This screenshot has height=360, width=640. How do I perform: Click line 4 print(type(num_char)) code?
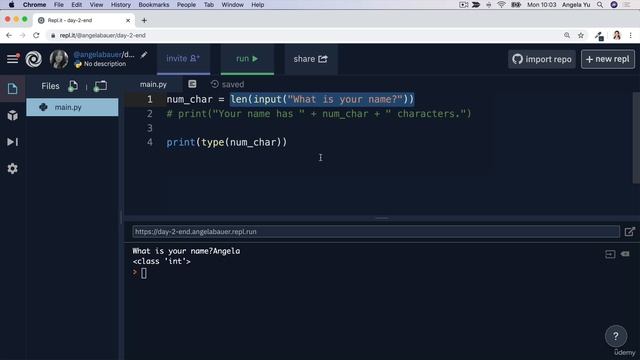(227, 142)
